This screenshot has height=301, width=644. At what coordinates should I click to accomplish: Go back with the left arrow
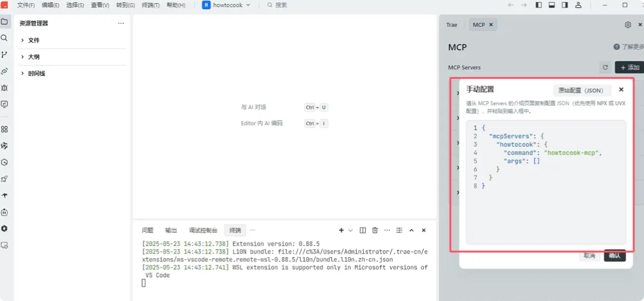click(x=511, y=5)
